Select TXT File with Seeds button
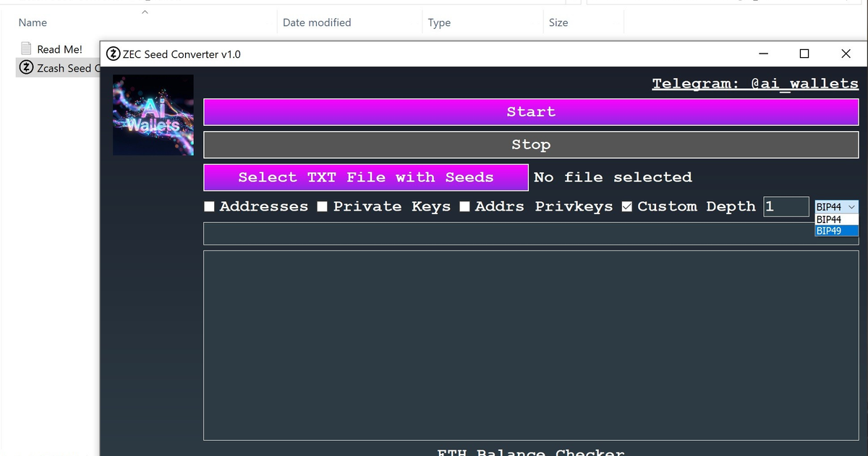Screen dimensions: 868x456 [366, 177]
